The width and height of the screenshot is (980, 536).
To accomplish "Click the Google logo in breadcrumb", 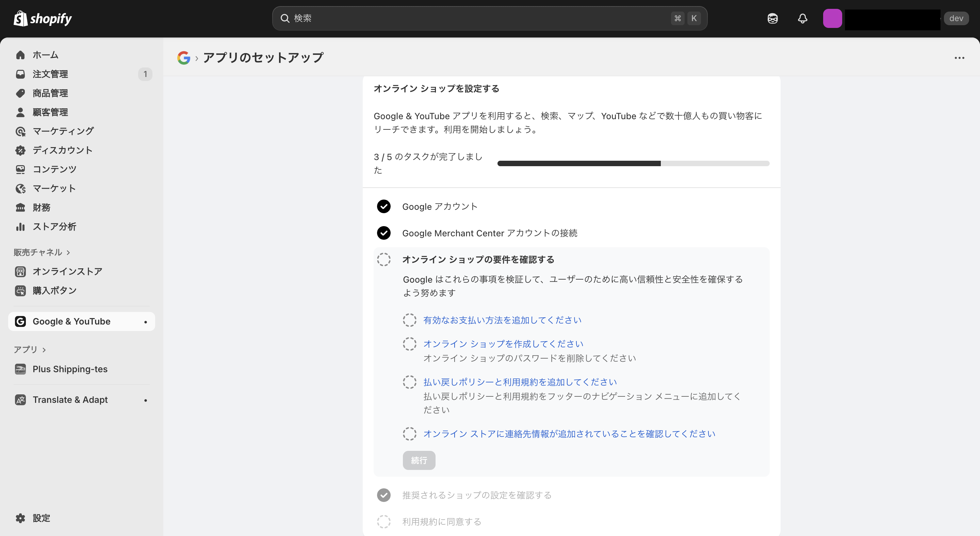I will (x=184, y=58).
